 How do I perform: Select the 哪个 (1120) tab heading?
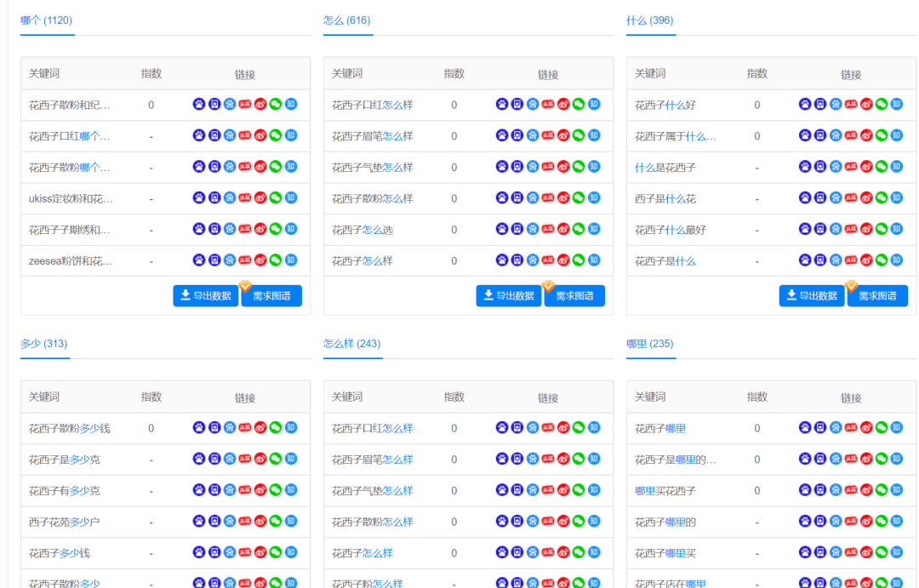[46, 20]
